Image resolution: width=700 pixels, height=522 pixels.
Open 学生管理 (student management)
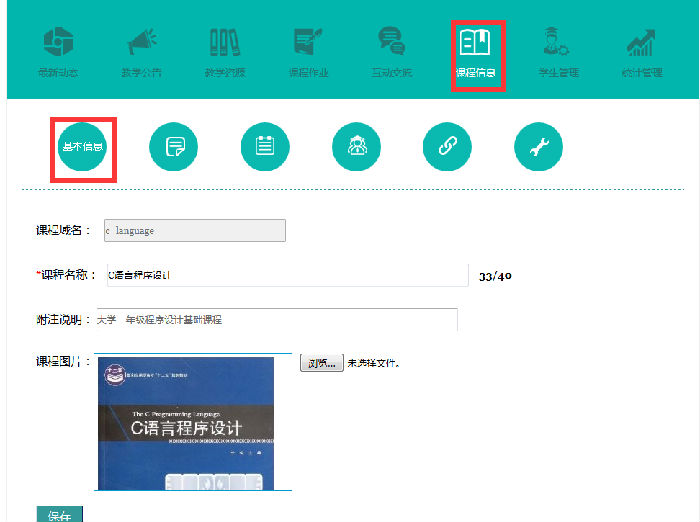(x=558, y=53)
